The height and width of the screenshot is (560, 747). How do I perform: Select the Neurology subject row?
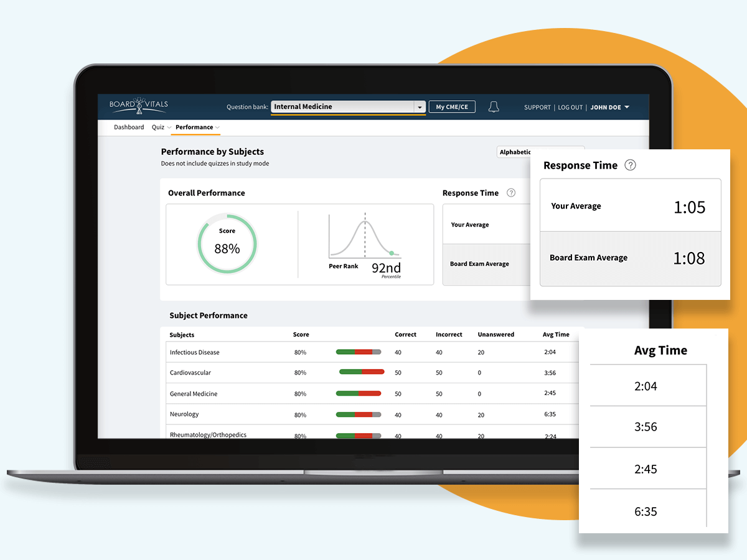[x=372, y=414]
